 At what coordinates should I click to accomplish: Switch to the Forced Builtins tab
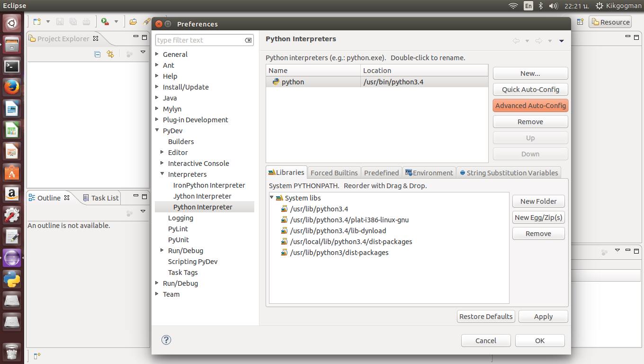coord(334,173)
